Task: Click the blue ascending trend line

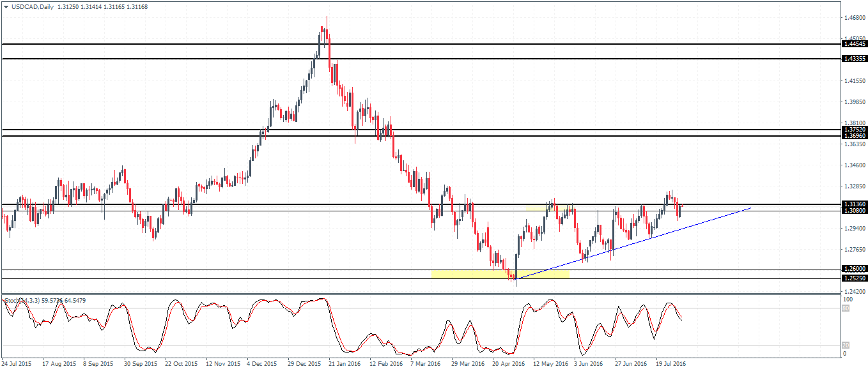Action: tap(633, 243)
